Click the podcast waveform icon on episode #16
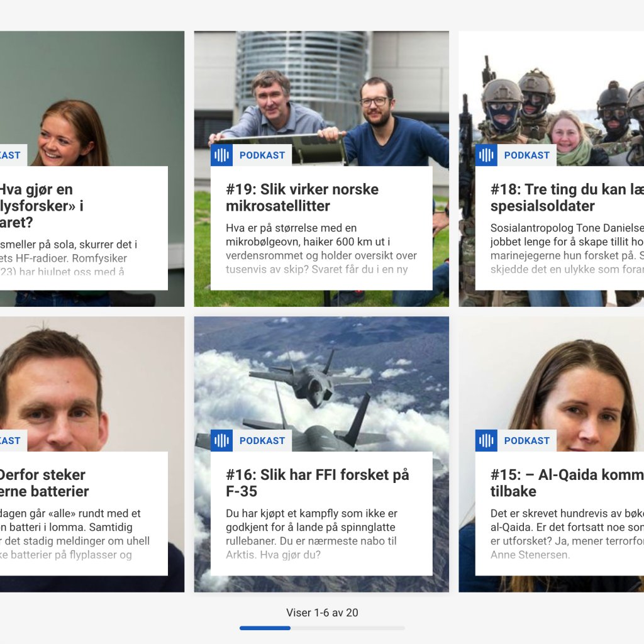 click(221, 441)
